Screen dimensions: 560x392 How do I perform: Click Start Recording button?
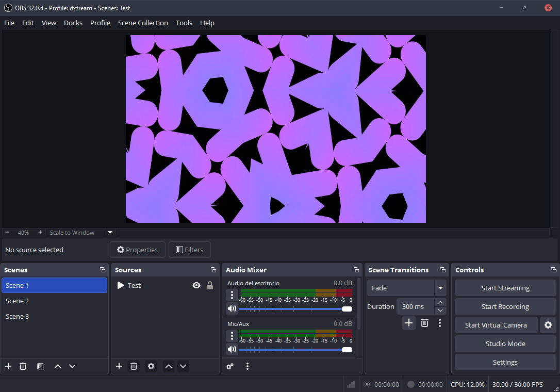click(505, 307)
